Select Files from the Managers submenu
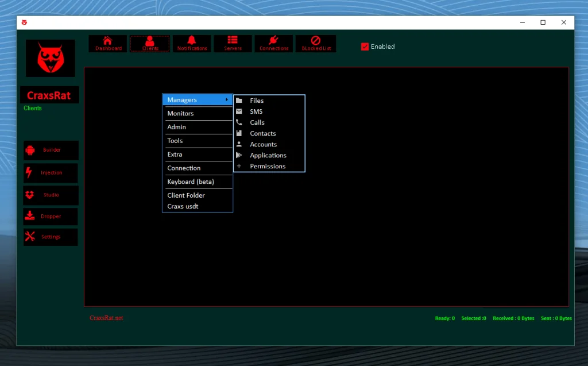Viewport: 588px width, 366px height. (257, 100)
